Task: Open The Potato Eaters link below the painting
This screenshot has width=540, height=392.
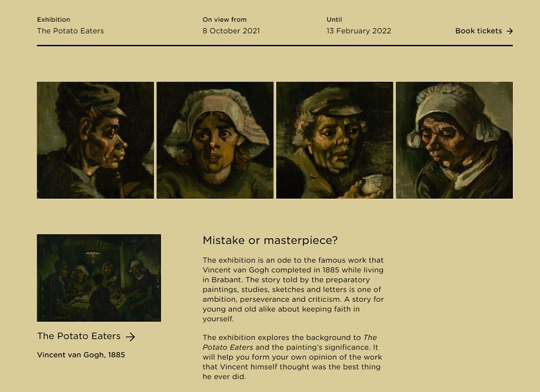Action: click(x=78, y=336)
